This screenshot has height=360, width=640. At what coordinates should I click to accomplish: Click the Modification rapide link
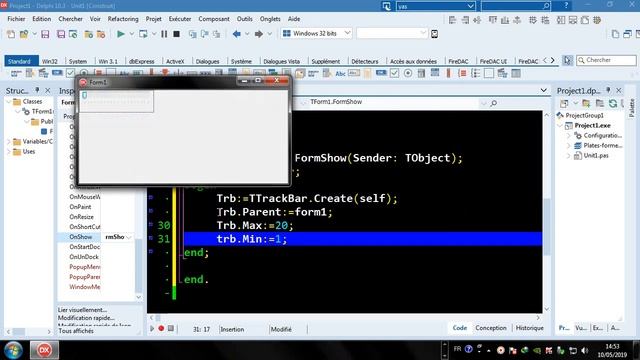pyautogui.click(x=86, y=318)
